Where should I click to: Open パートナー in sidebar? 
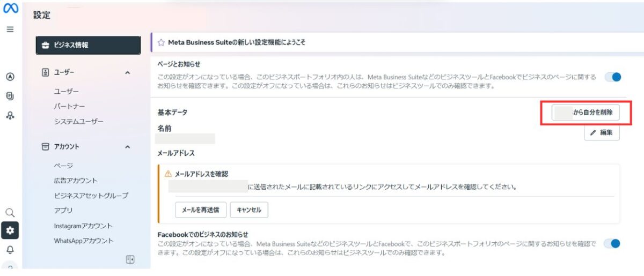pyautogui.click(x=69, y=107)
